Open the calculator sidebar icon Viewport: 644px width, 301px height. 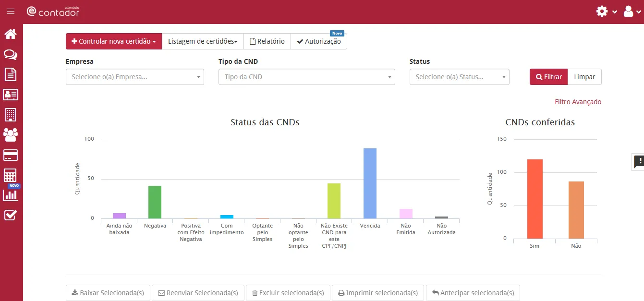pos(11,175)
